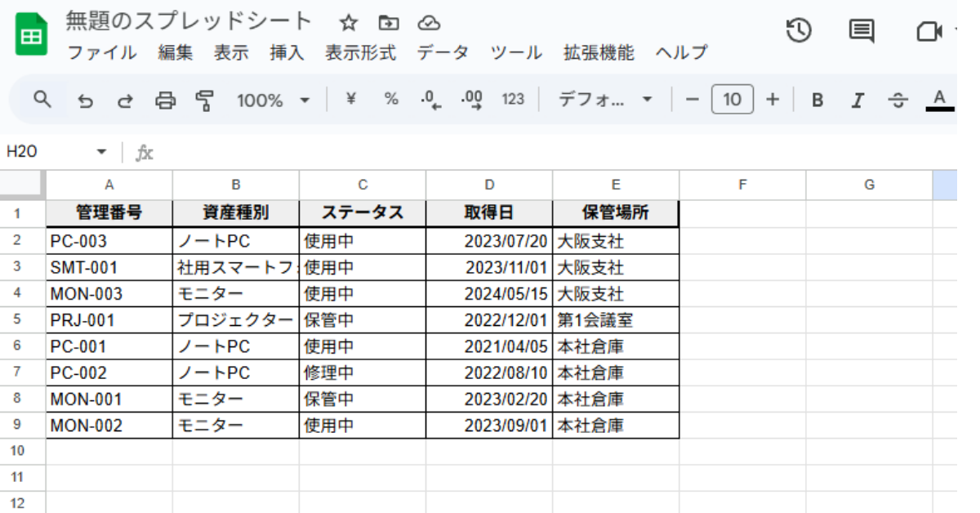Open the comments icon
The height and width of the screenshot is (513, 980).
click(x=861, y=31)
